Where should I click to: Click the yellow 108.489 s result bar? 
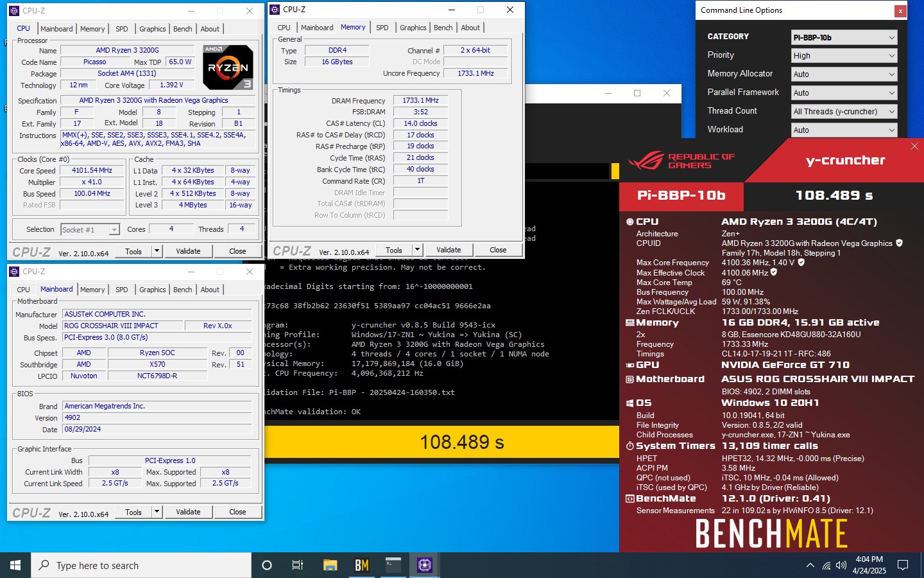click(x=441, y=442)
